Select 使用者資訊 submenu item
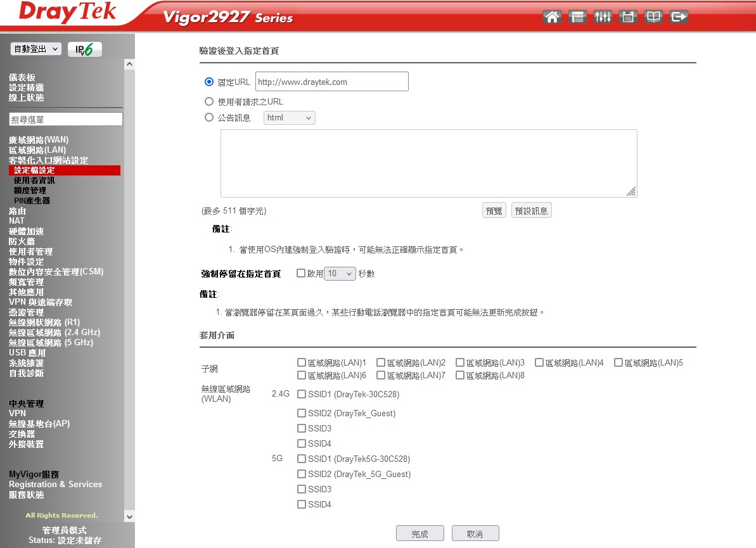This screenshot has width=756, height=548. pos(34,181)
